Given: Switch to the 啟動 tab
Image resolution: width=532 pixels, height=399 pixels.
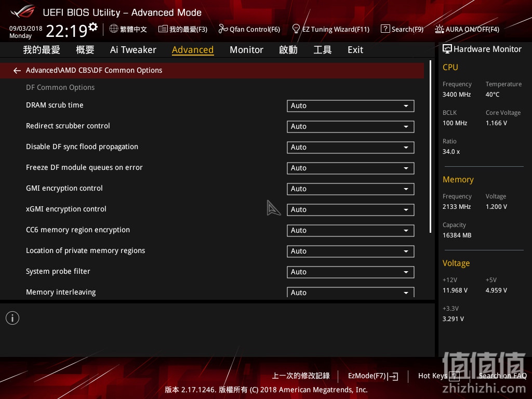Looking at the screenshot, I should pyautogui.click(x=288, y=50).
